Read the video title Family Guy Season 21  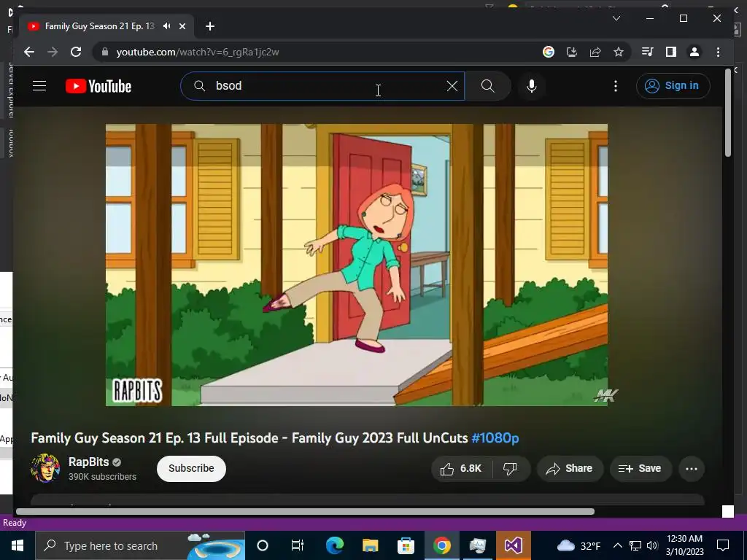(x=275, y=437)
